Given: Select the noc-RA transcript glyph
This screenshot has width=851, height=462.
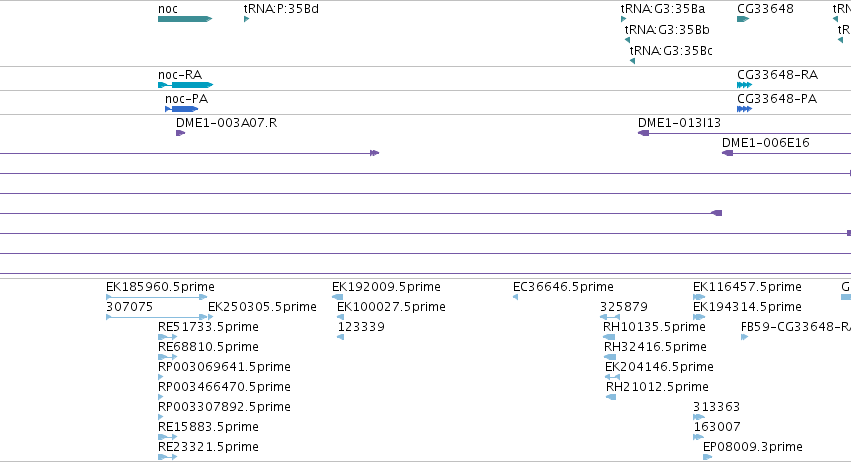Looking at the screenshot, I should [186, 85].
